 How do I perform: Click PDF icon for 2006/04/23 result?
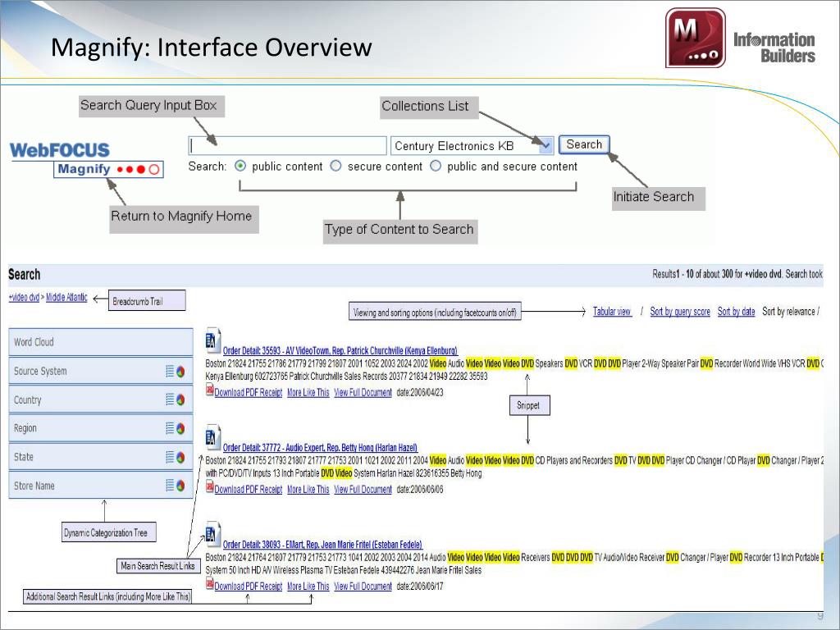209,390
